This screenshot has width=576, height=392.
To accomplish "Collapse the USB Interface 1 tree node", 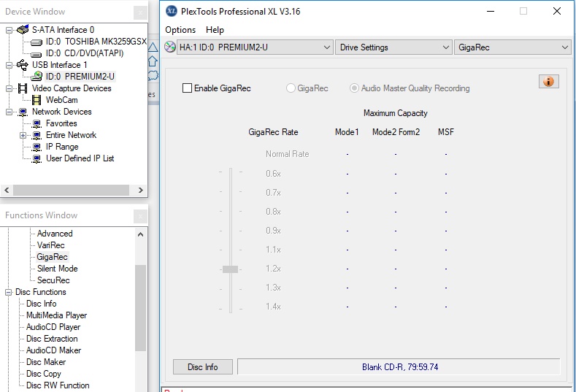I will point(9,66).
